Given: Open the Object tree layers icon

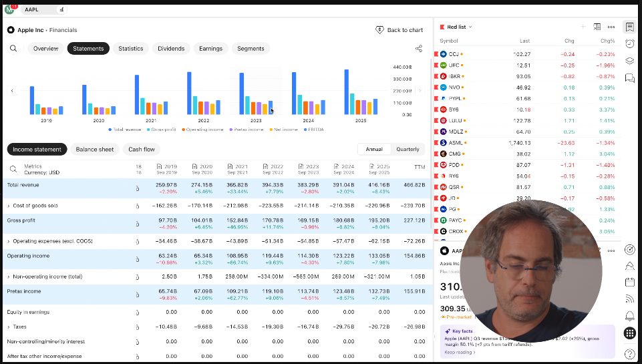Looking at the screenshot, I should pos(629,61).
